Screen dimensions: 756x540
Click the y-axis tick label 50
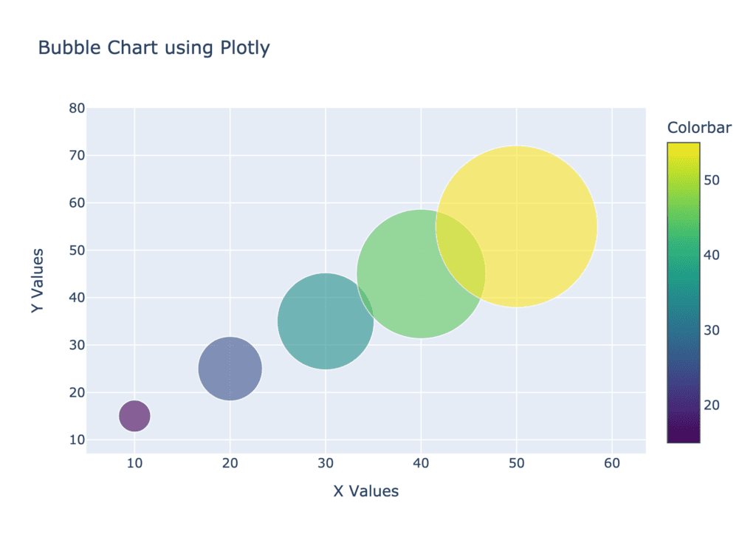pos(77,250)
